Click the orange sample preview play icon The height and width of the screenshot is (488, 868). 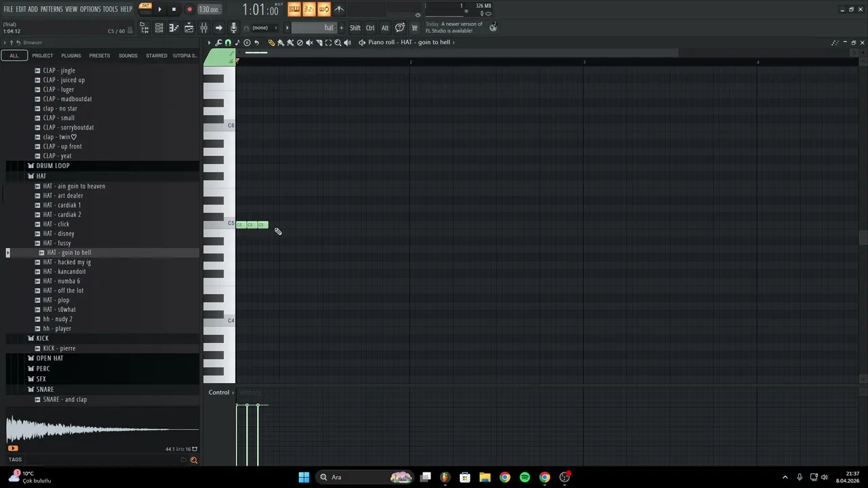[x=13, y=448]
